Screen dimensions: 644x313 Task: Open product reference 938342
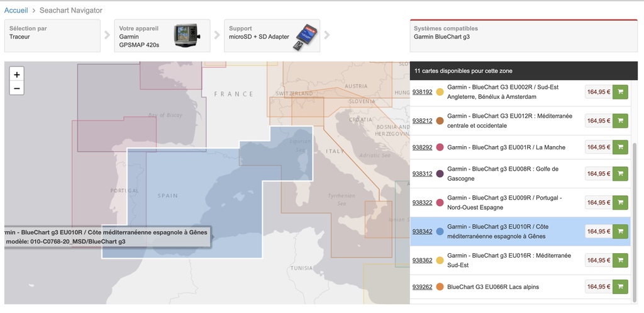422,232
